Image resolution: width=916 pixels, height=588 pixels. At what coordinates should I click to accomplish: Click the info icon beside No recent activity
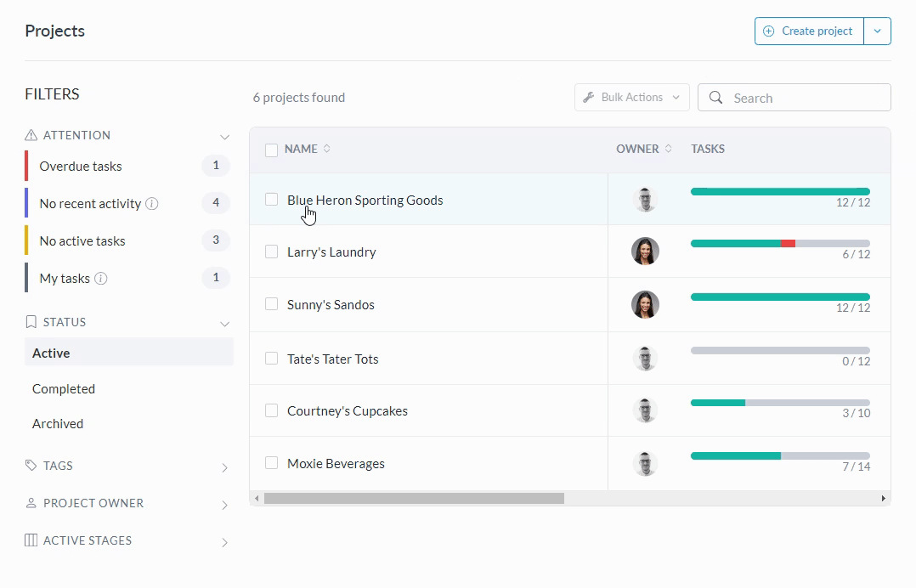152,204
